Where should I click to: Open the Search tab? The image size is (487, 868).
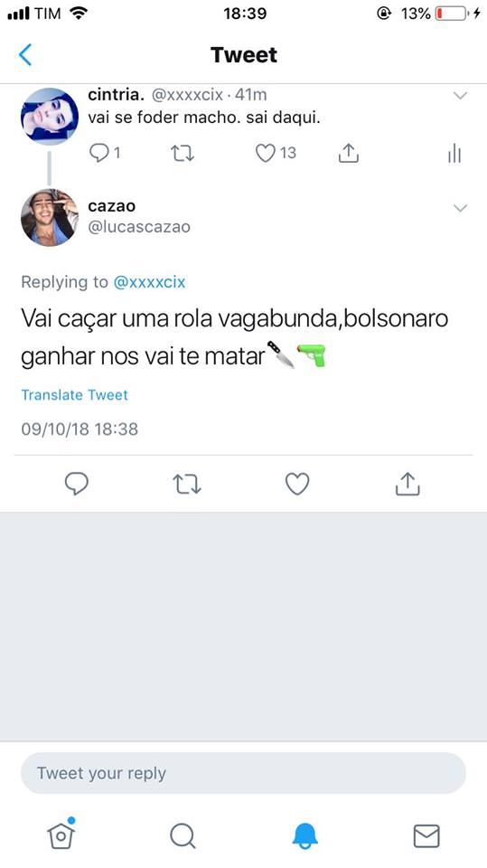183,835
